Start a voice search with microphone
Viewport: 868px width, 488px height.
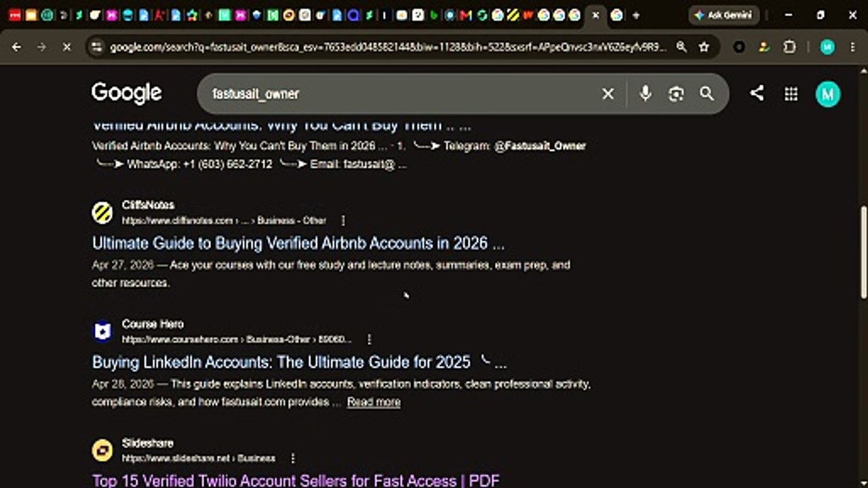tap(645, 94)
